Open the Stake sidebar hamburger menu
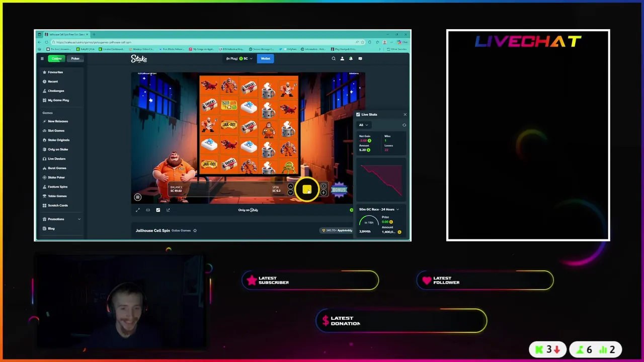644x362 pixels. (x=42, y=59)
